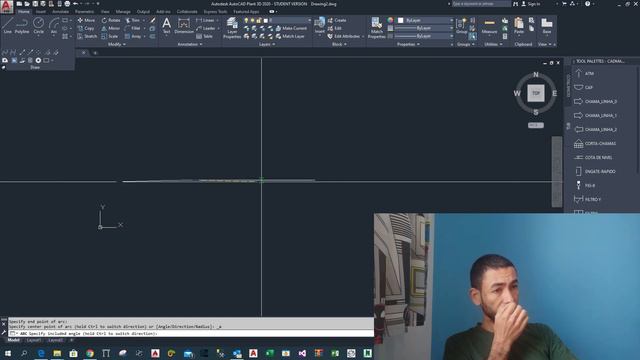This screenshot has width=640, height=360.
Task: Click the Stretch tool
Action: [87, 36]
